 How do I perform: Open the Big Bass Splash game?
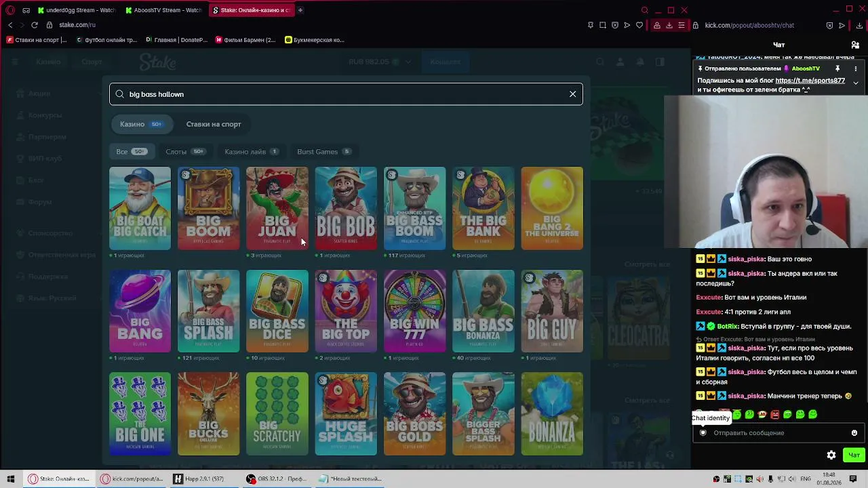pos(208,311)
